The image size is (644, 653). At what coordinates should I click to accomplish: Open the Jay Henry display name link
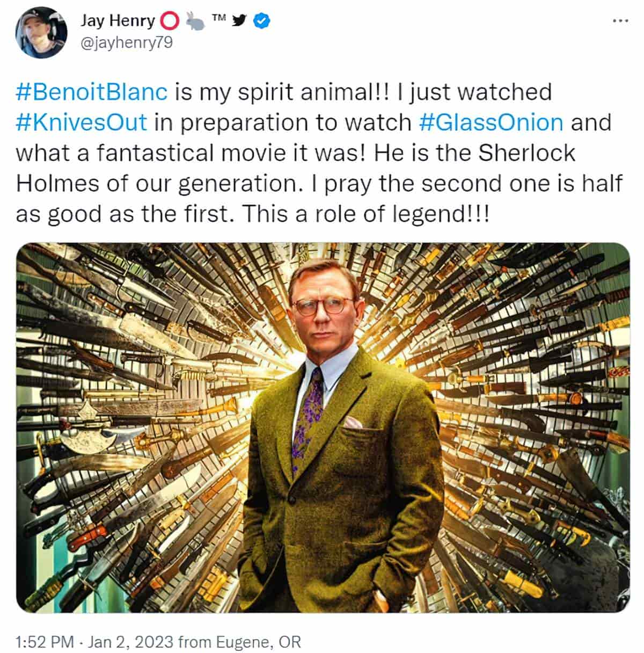[118, 21]
